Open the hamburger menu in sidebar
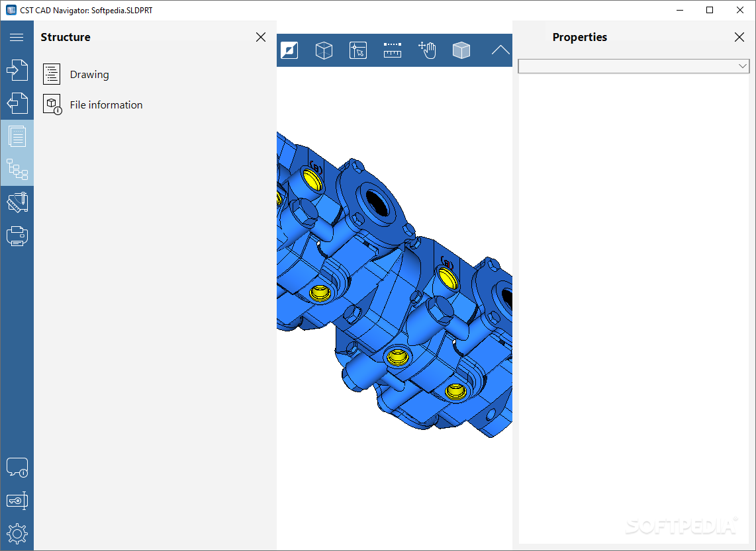 pos(17,37)
